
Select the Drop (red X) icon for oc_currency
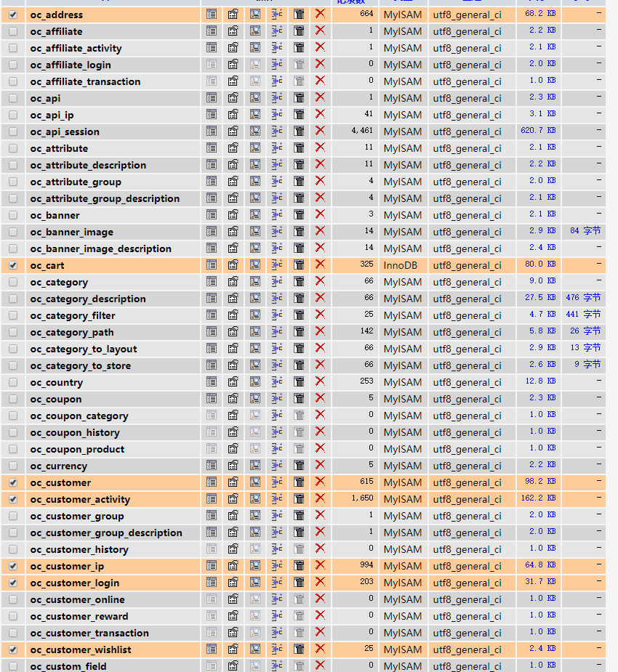320,466
